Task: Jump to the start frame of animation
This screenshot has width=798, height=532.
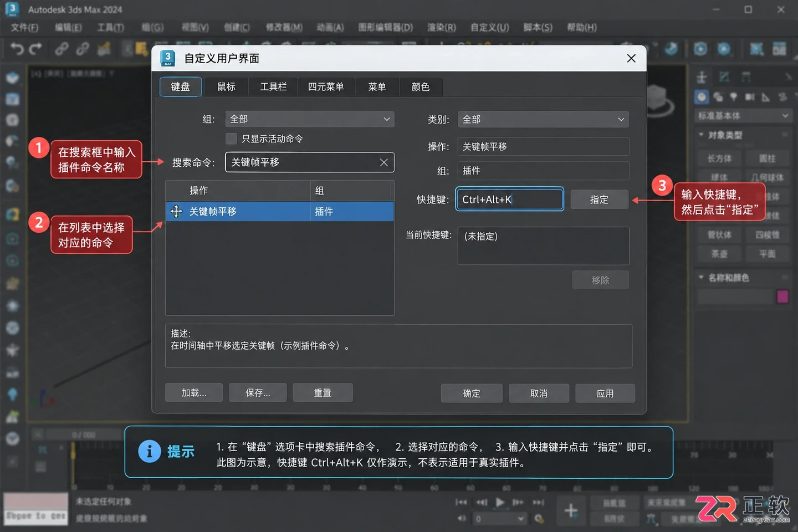Action: (461, 502)
